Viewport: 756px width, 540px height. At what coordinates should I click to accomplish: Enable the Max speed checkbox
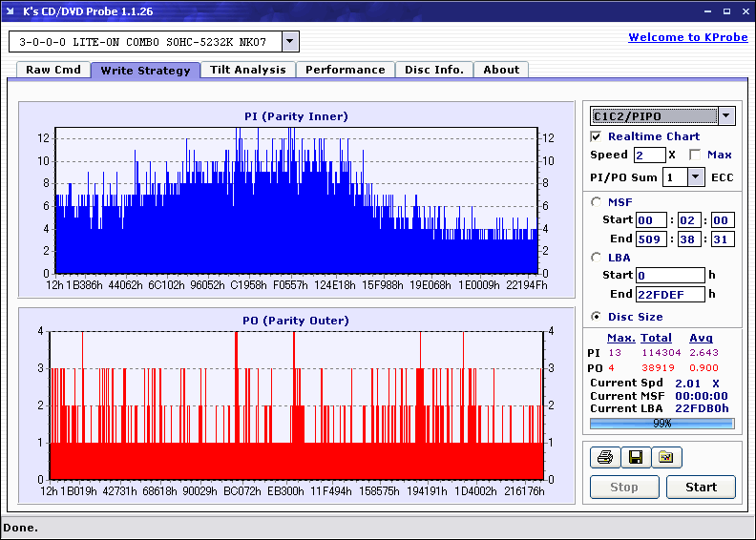(695, 155)
